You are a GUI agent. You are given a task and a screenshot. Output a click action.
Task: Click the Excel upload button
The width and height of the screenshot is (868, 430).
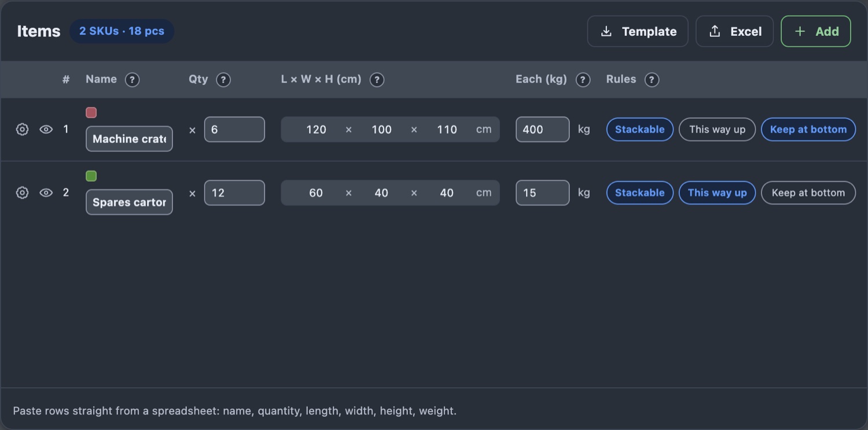(x=735, y=31)
